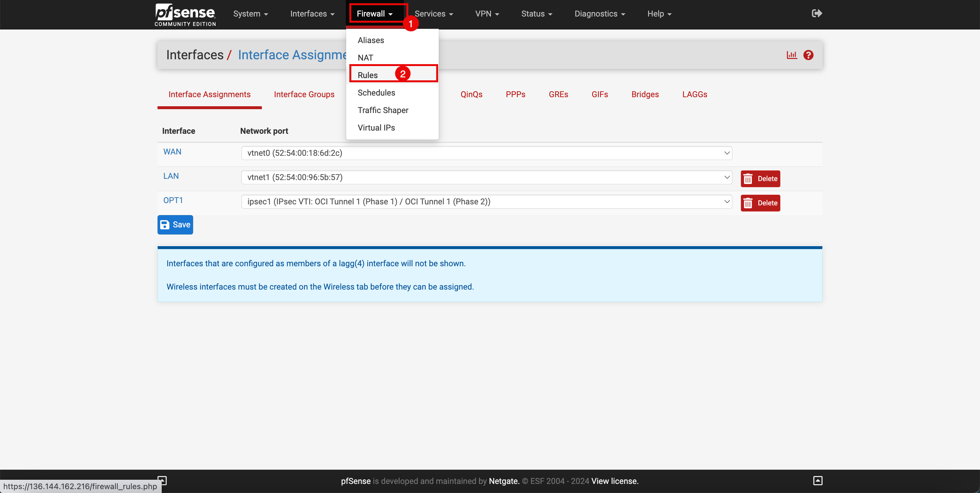Click the Firewall menu to collapse
The height and width of the screenshot is (493, 980).
click(x=376, y=13)
